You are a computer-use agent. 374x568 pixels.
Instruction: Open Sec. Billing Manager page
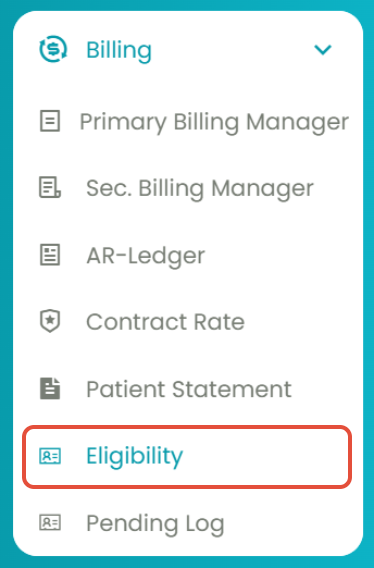[x=200, y=189]
